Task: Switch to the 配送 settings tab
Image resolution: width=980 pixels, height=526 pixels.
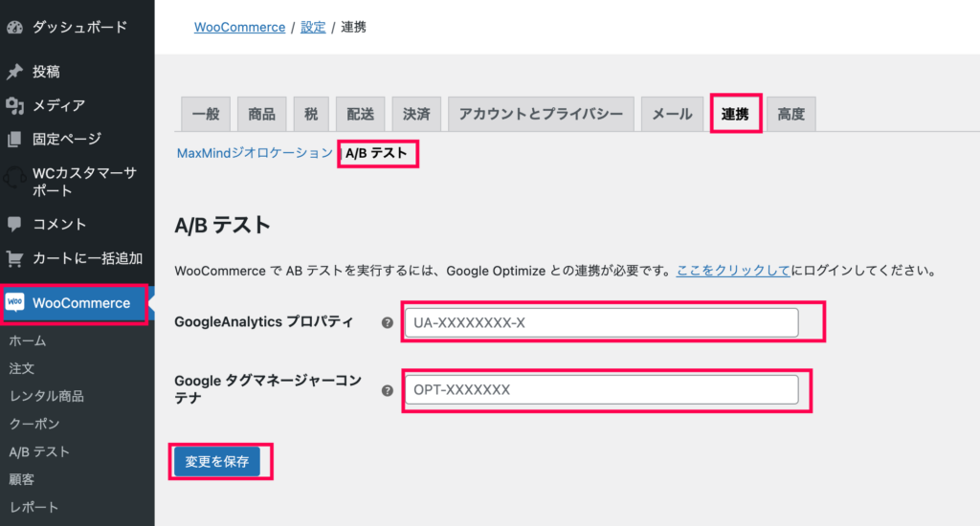Action: (x=360, y=115)
